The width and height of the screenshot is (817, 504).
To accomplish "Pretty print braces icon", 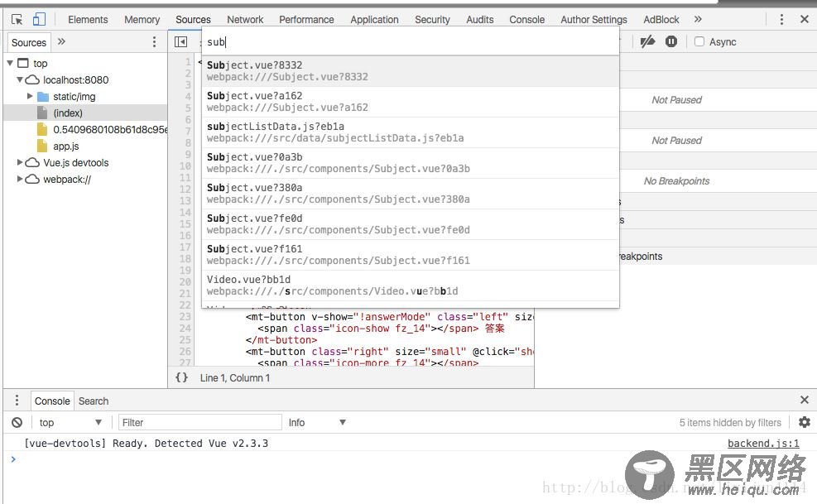I will pyautogui.click(x=181, y=377).
